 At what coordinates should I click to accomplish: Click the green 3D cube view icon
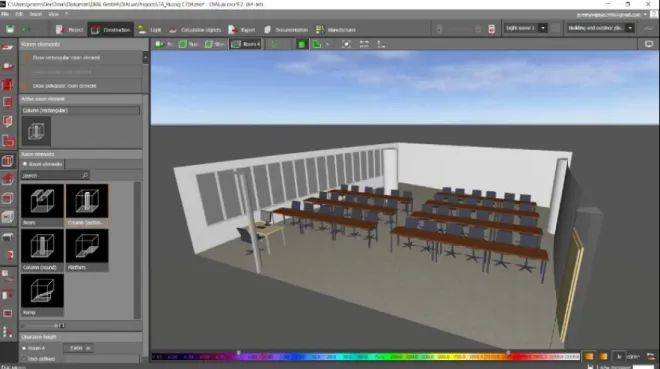point(301,44)
